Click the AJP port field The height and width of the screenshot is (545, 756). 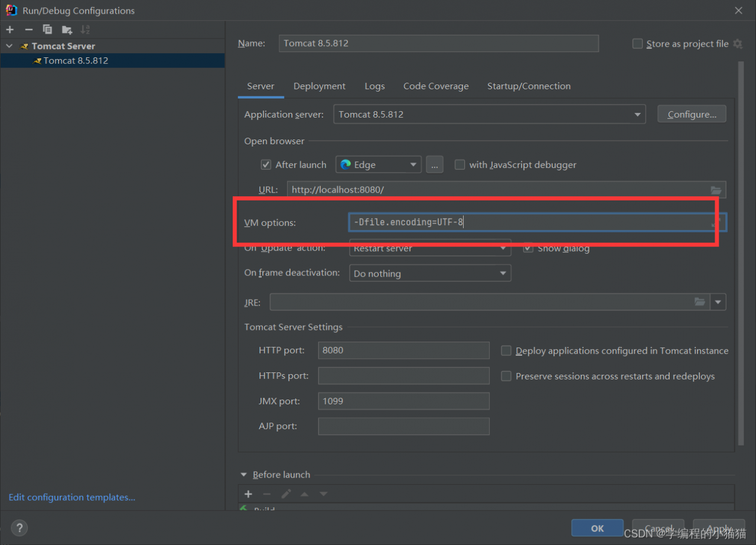(404, 426)
